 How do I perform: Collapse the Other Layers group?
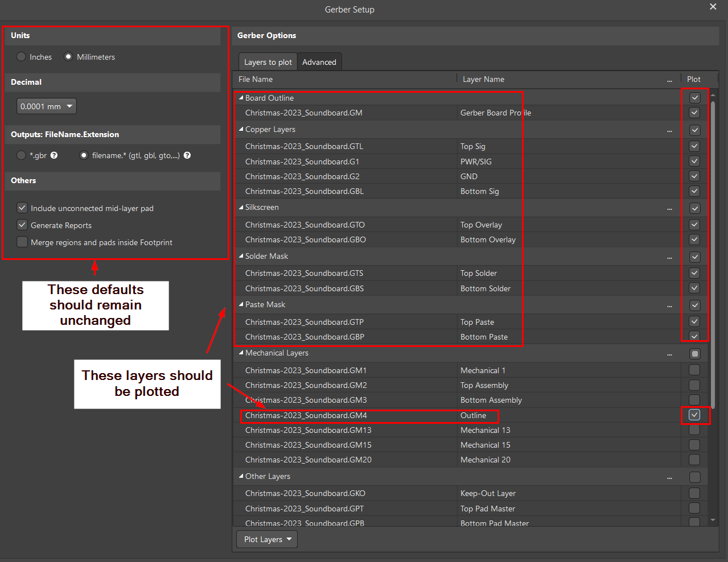pos(241,476)
